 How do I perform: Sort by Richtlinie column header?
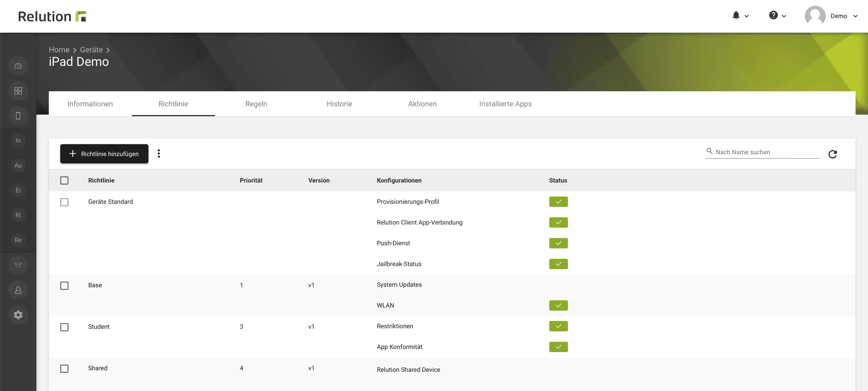click(x=101, y=180)
